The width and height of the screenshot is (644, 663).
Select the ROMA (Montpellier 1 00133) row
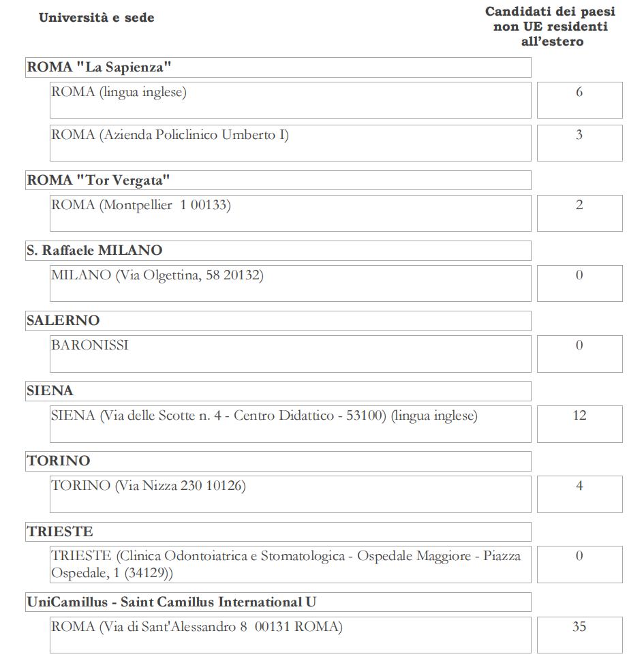290,213
